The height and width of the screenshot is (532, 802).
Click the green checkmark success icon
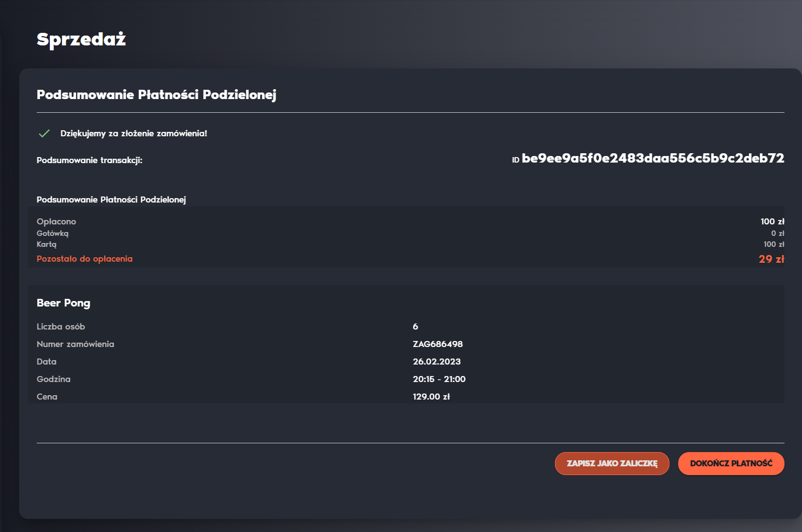(44, 134)
